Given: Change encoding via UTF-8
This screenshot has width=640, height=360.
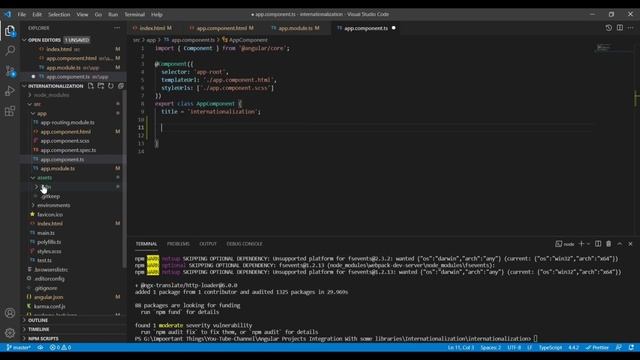Looking at the screenshot, I should point(514,348).
